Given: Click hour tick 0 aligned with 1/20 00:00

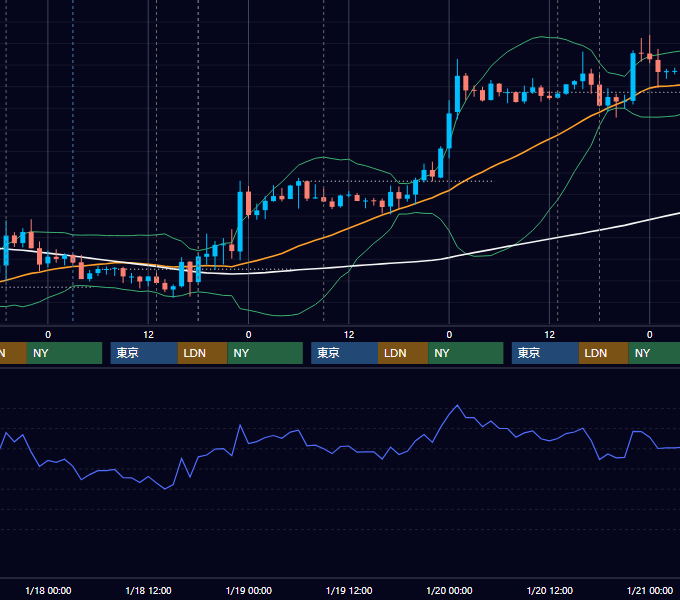Looking at the screenshot, I should point(449,335).
